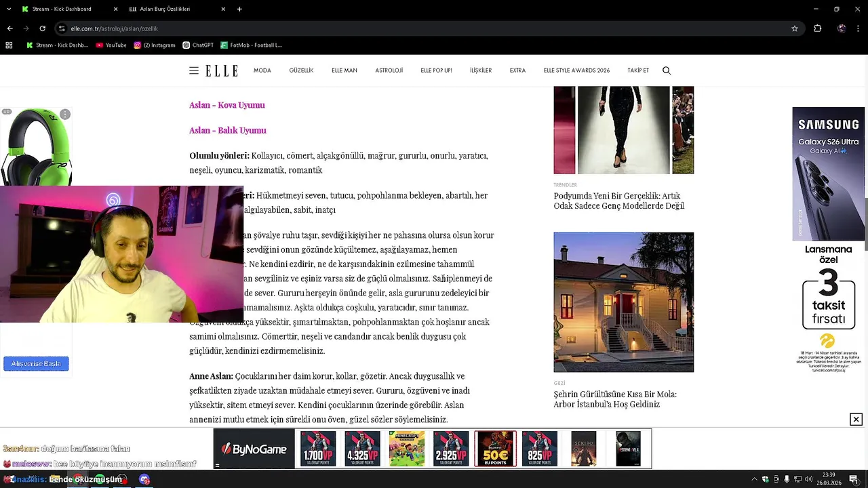Open the ChatGPT bookmark
The image size is (868, 488).
click(198, 45)
